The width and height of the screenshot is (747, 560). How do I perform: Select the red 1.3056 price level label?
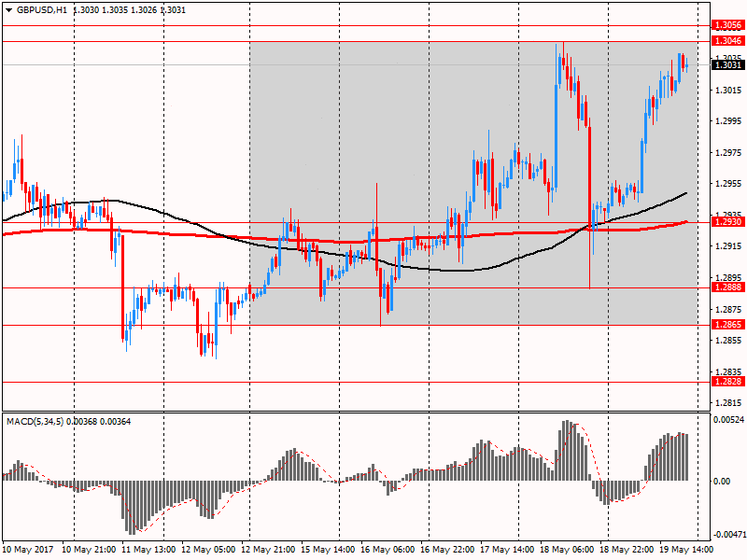(x=727, y=25)
